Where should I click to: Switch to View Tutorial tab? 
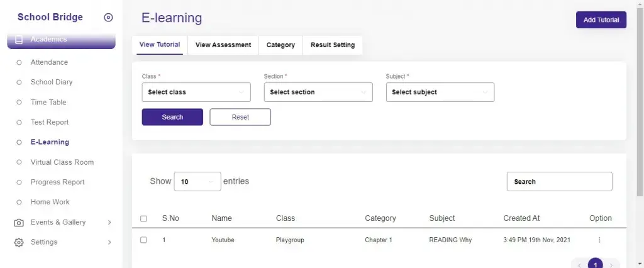[160, 45]
